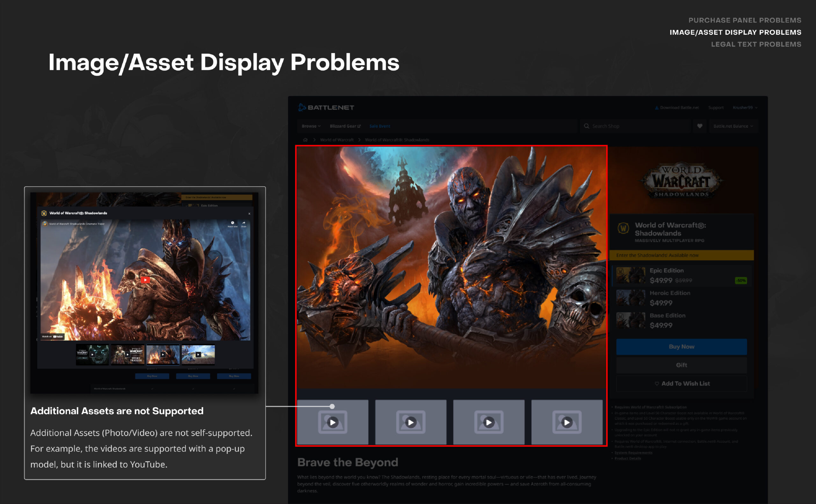Click the Heroic Edition cover thumbnail
Screen dimensions: 816x504
[630, 298]
